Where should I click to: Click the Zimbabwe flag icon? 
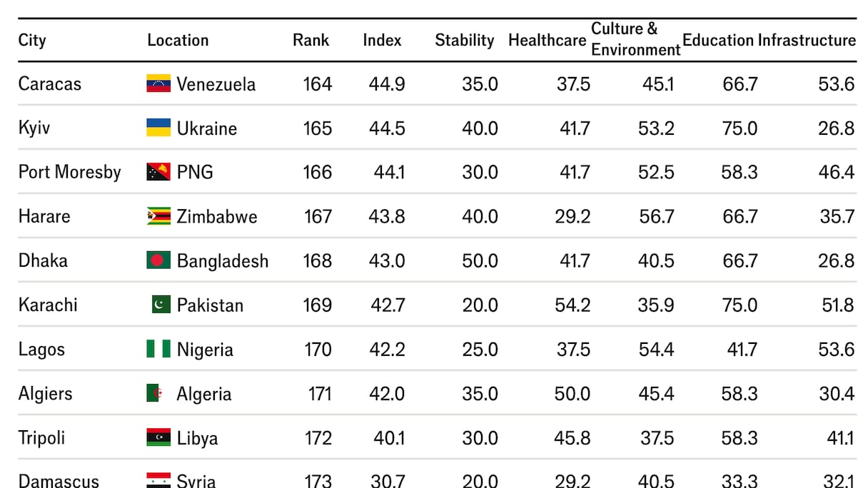[x=158, y=216]
